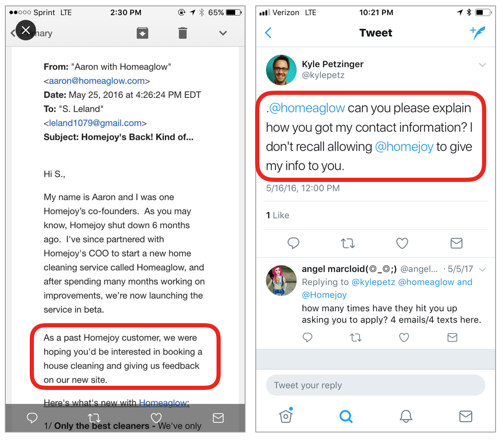The height and width of the screenshot is (441, 504).
Task: Switch to the Notifications bell tab
Action: coord(406,416)
